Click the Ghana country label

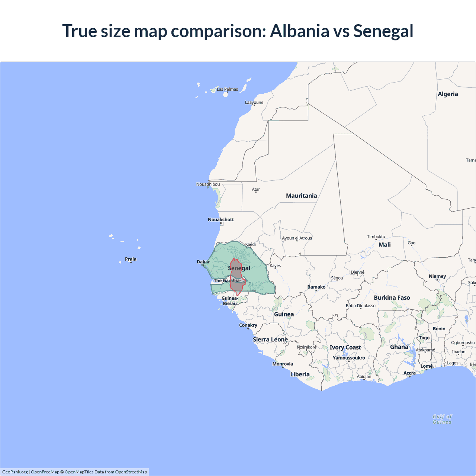click(x=399, y=347)
